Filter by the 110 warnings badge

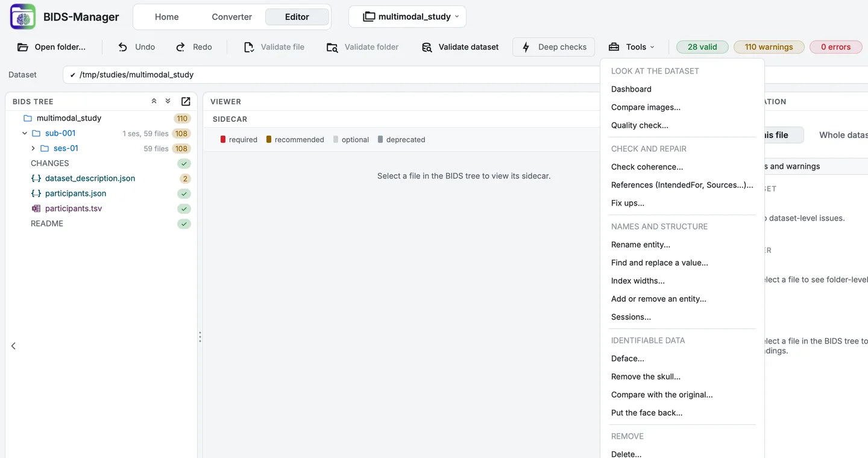[769, 47]
